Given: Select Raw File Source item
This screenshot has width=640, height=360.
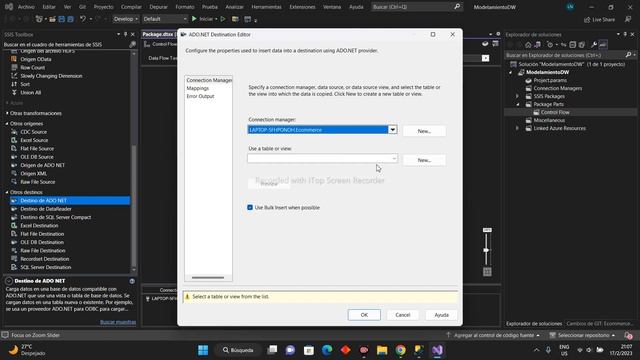Looking at the screenshot, I should (38, 182).
